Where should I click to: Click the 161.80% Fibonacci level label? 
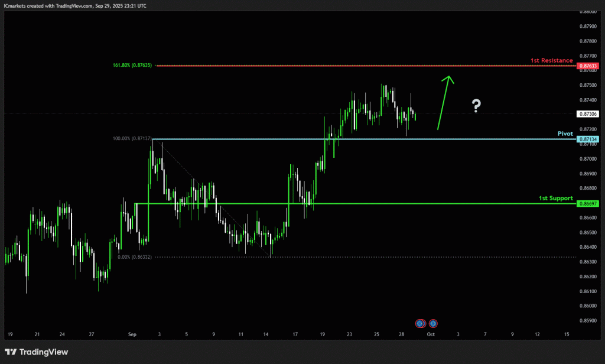point(132,66)
